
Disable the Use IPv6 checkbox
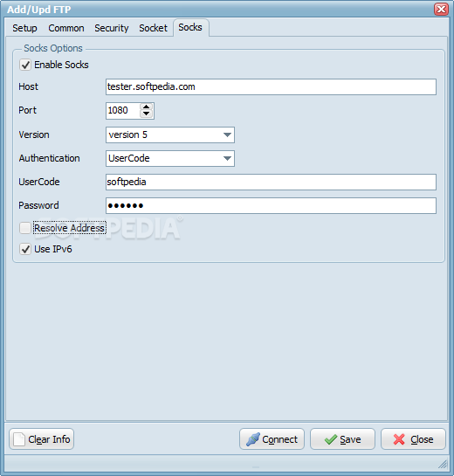25,249
